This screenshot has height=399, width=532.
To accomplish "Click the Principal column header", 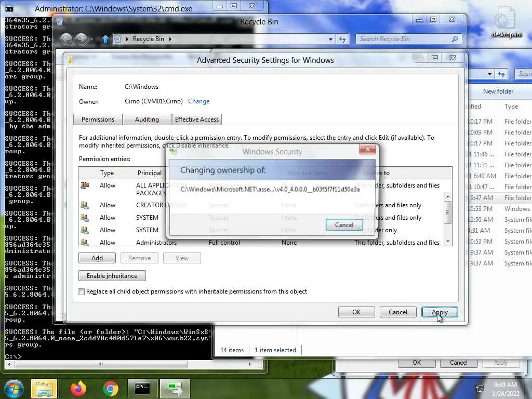I will (150, 173).
